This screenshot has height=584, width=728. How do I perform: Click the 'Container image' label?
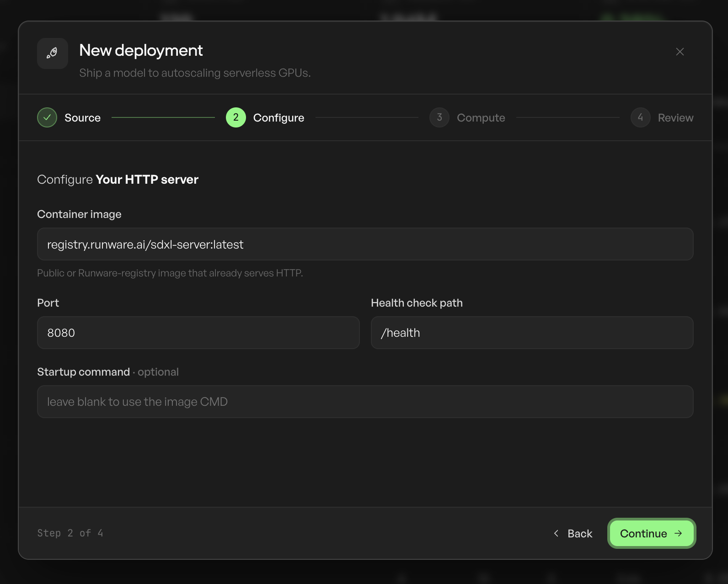(79, 214)
